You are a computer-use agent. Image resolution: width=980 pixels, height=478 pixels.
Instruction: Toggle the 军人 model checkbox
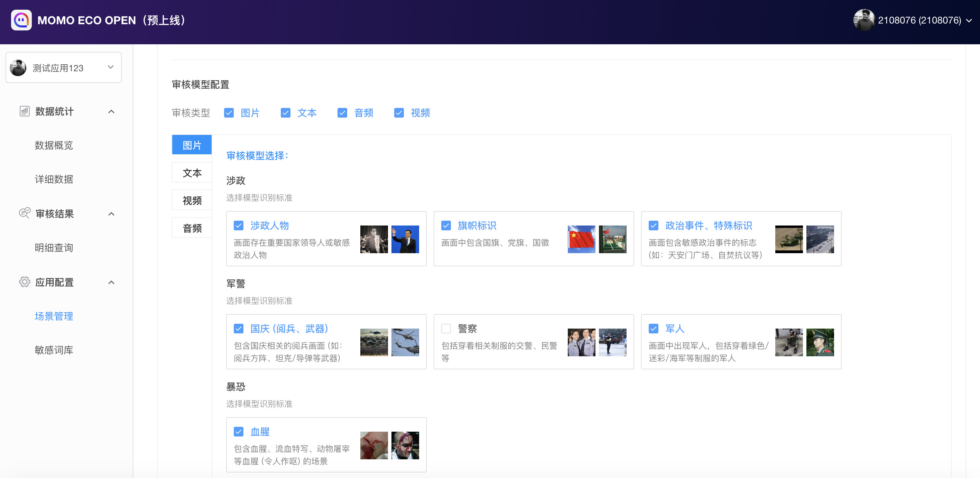coord(653,329)
